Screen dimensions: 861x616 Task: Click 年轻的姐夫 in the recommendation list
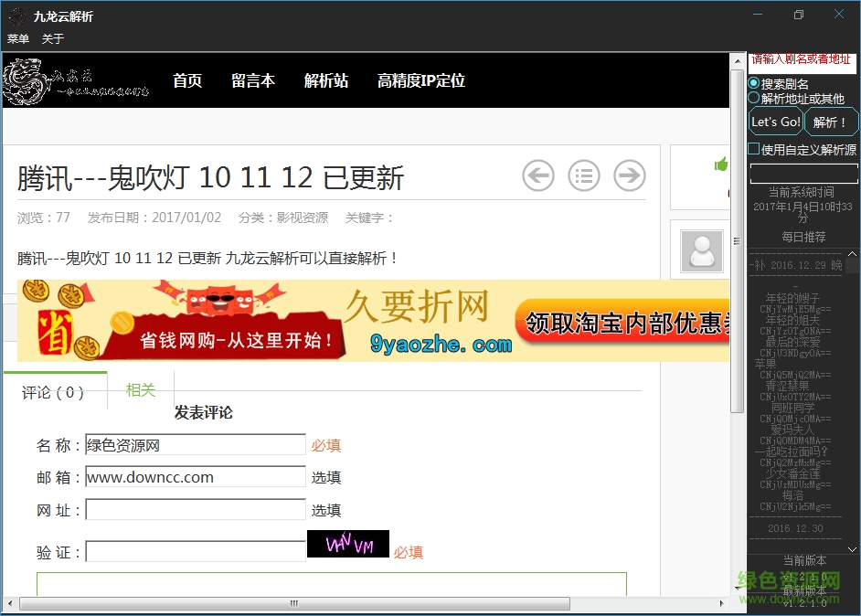(x=793, y=320)
